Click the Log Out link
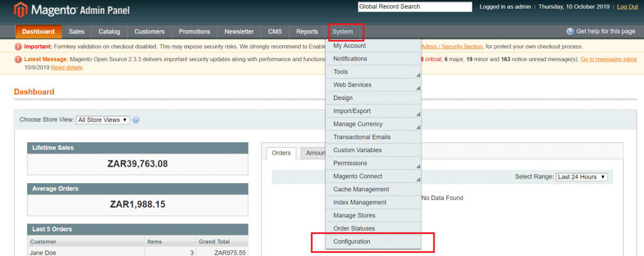The image size is (644, 256). (x=628, y=6)
